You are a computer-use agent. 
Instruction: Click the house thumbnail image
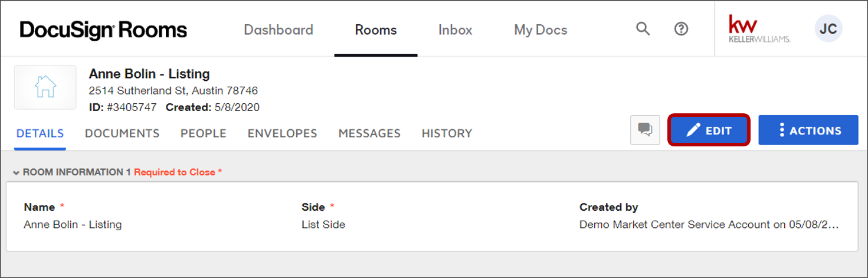45,87
